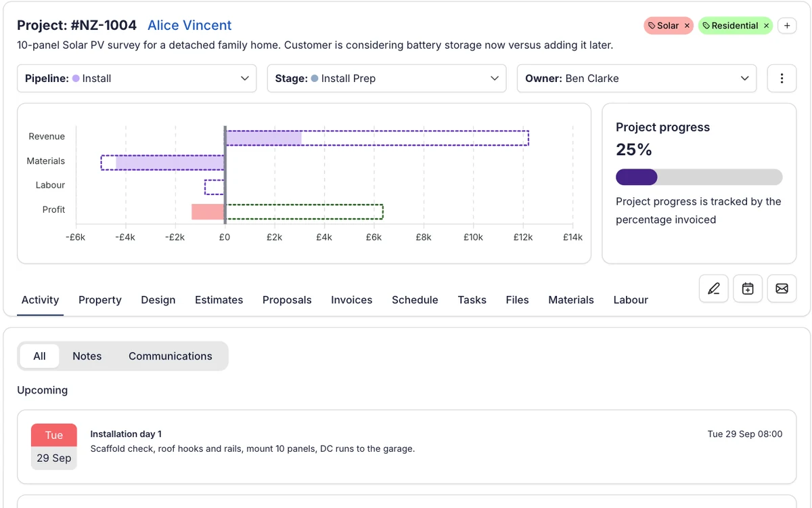Image resolution: width=812 pixels, height=508 pixels.
Task: Switch to the Labour tab
Action: coord(631,300)
